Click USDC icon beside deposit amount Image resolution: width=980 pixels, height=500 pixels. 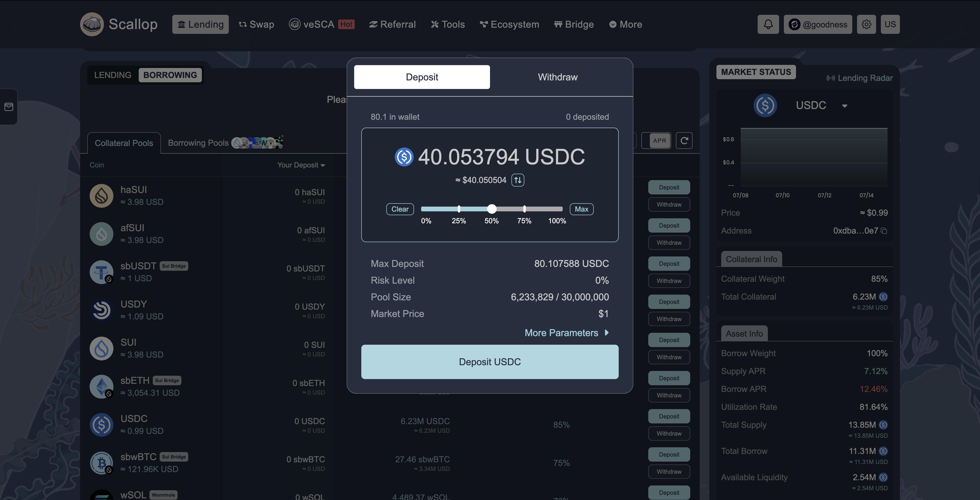click(404, 157)
